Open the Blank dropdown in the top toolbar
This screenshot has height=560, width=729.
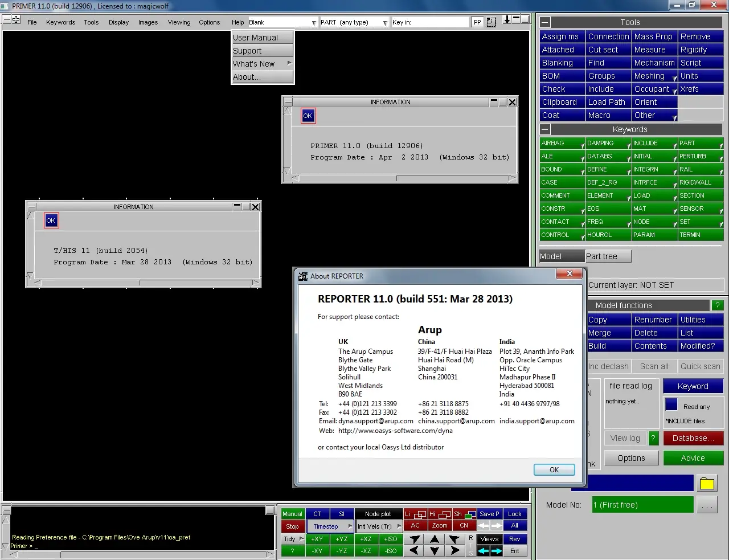click(282, 22)
